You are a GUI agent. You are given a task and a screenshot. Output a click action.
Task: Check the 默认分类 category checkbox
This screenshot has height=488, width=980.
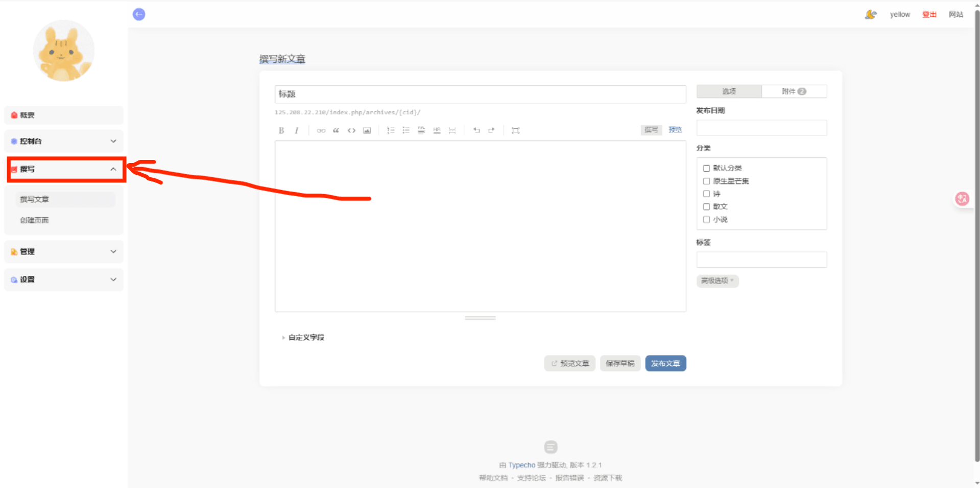[706, 168]
